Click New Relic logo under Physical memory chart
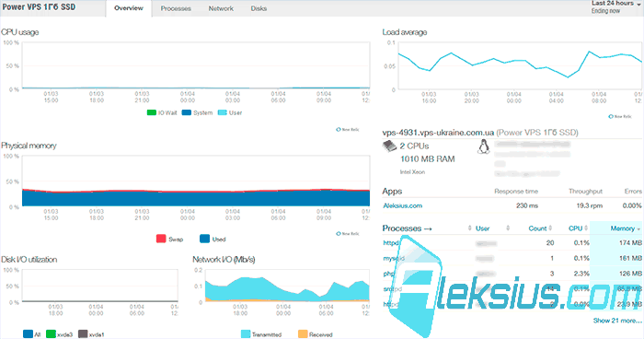644x339 pixels. 348,233
